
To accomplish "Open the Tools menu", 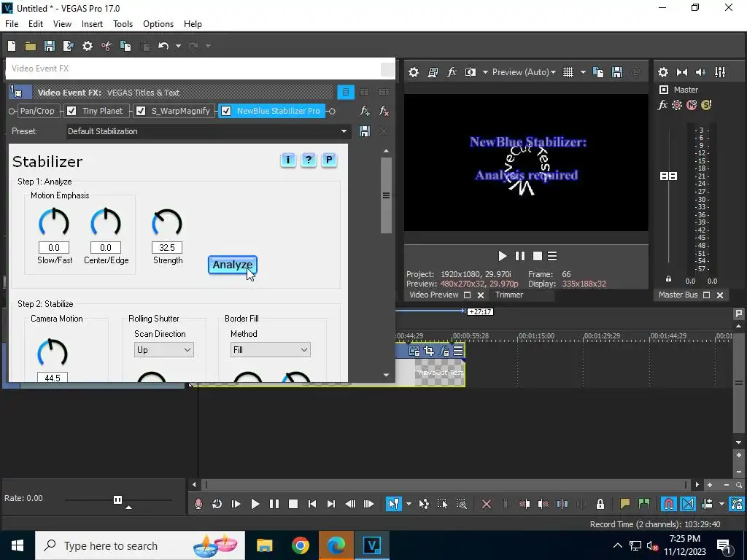I will point(123,24).
